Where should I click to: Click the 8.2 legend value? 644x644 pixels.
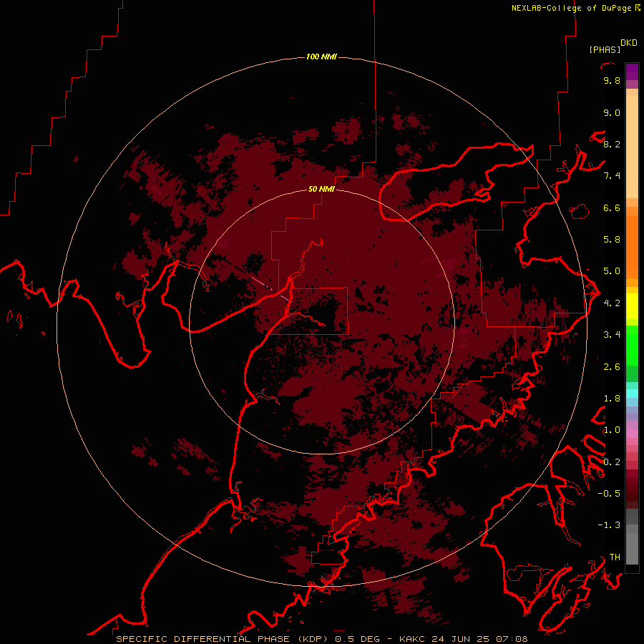coord(612,144)
